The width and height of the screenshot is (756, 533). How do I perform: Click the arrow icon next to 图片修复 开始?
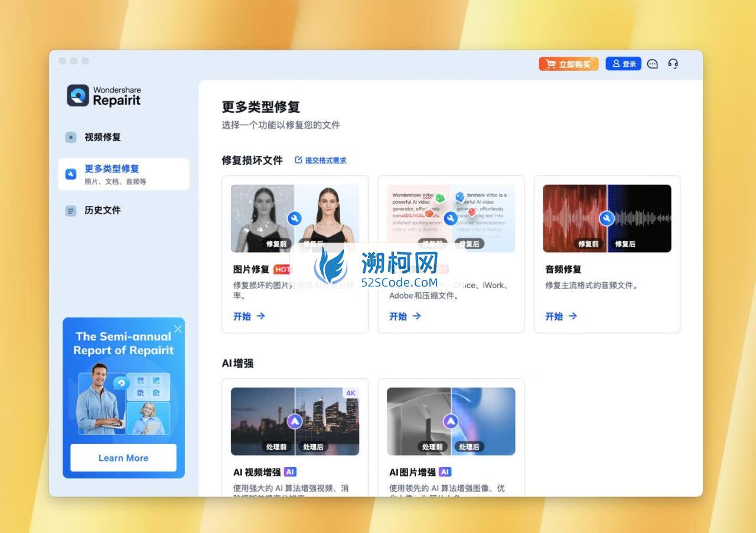tap(260, 316)
